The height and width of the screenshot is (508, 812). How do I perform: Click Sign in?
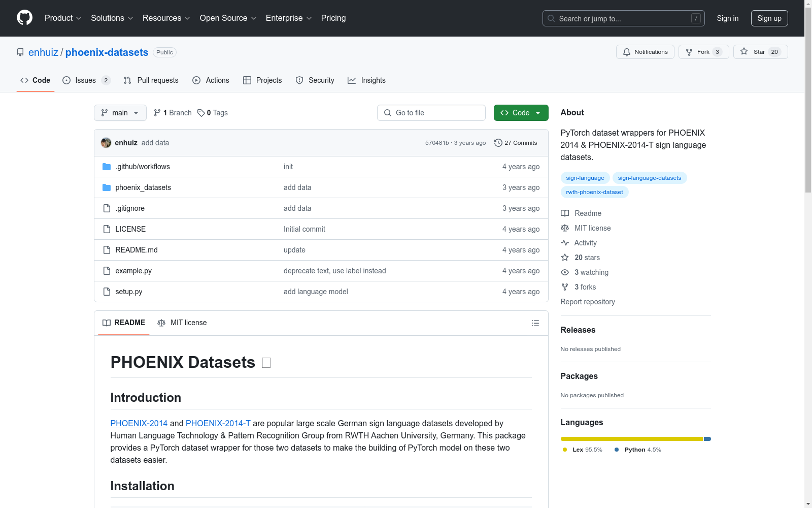[727, 18]
